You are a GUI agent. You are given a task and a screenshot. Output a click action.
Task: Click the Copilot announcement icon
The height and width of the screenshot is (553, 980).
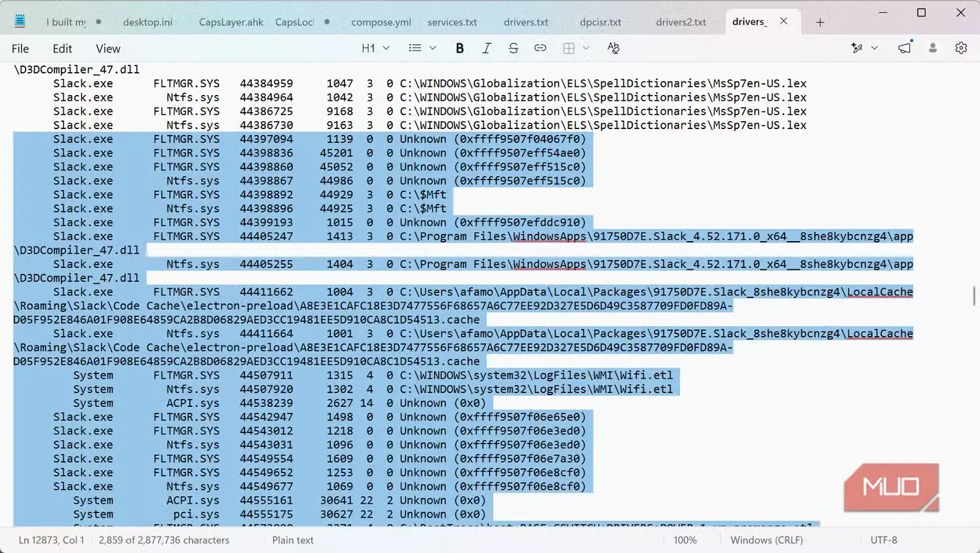[x=905, y=48]
